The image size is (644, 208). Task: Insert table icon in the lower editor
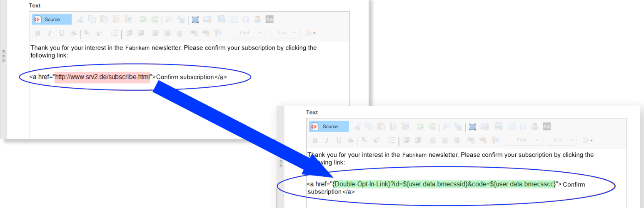512,126
